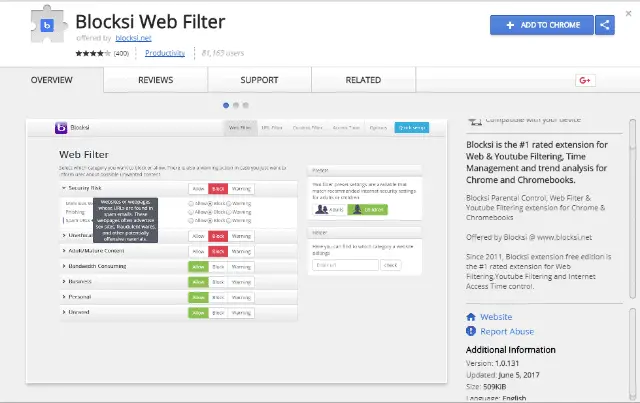Expand the Adult/Mature Content category
640x403 pixels.
(64, 251)
